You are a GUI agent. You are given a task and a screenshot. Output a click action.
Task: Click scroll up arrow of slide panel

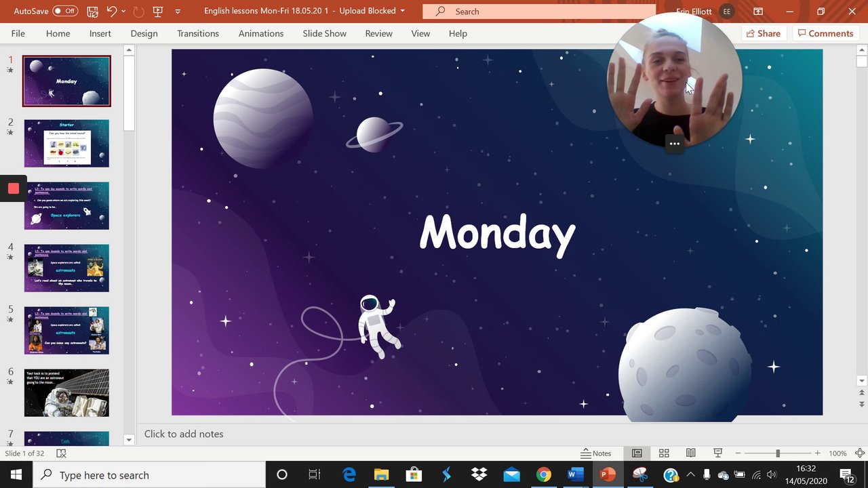129,50
